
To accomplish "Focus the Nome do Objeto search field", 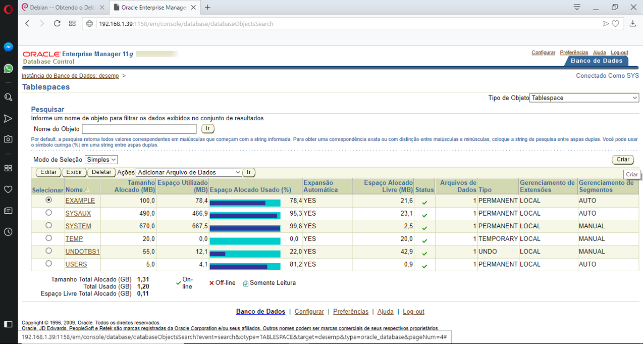I will 139,129.
